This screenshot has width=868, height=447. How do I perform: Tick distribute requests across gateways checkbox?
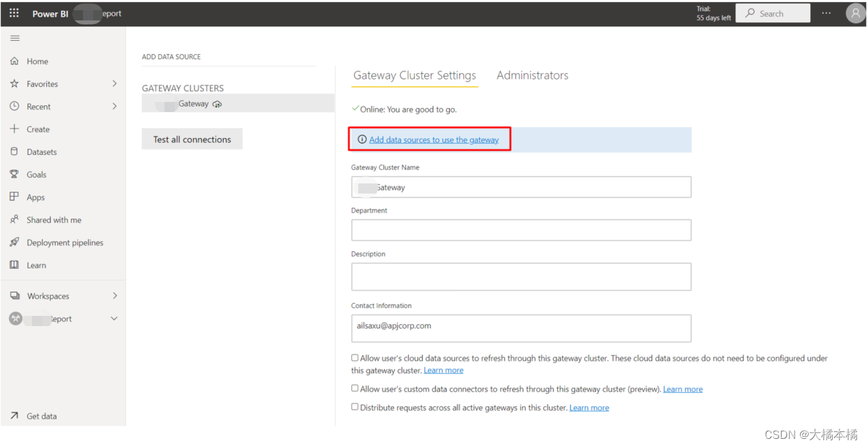[x=355, y=407]
